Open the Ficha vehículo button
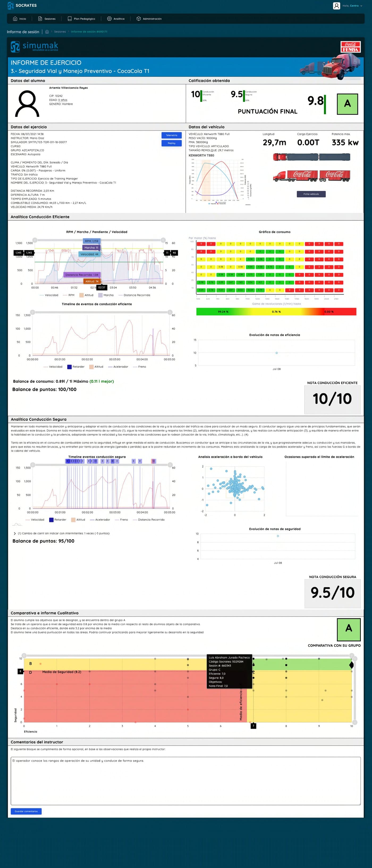372x868 pixels. tap(311, 194)
